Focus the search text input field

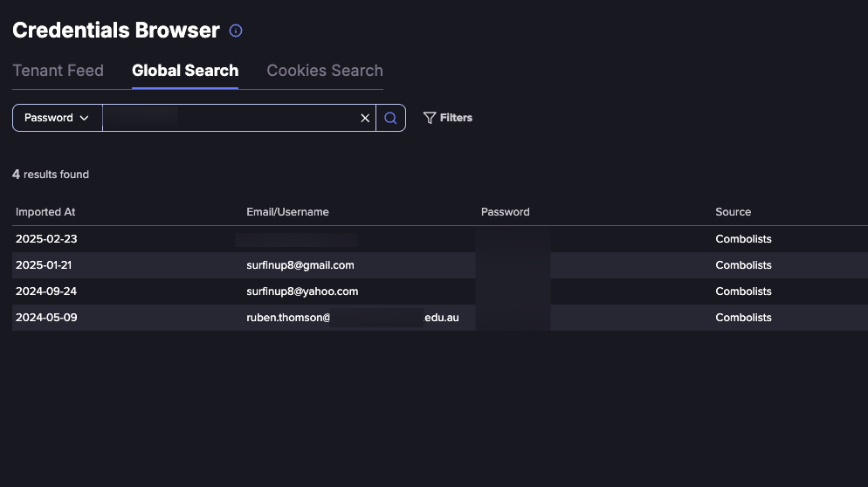pos(231,118)
